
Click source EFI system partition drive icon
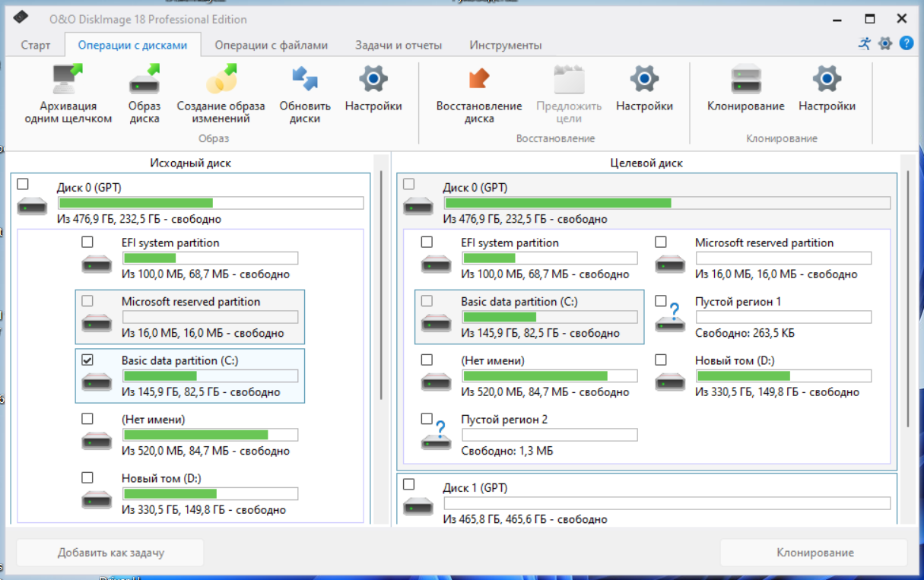point(97,265)
